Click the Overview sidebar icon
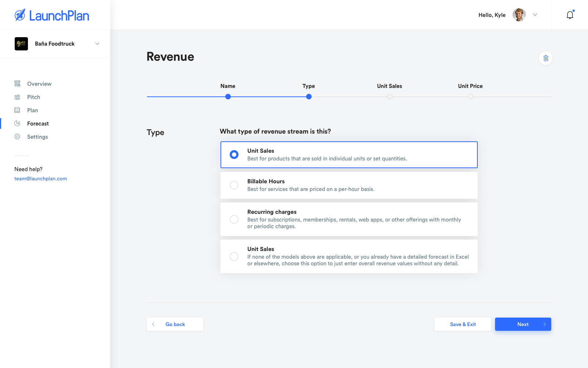This screenshot has height=368, width=588. click(x=17, y=84)
